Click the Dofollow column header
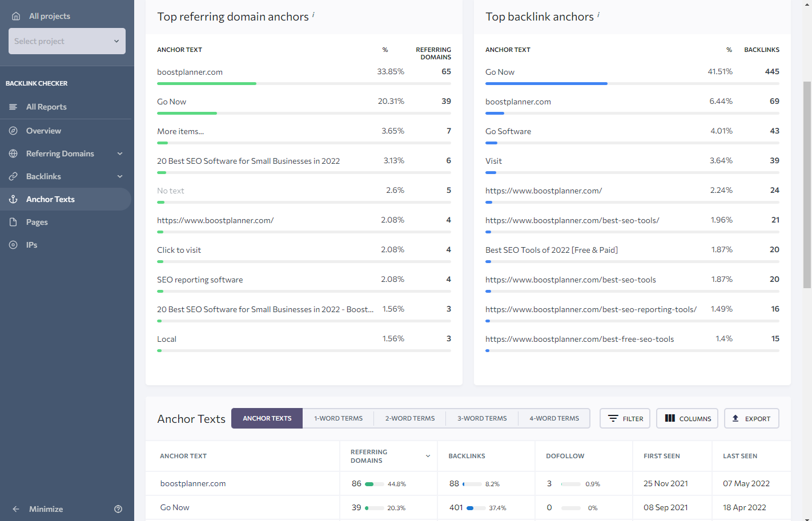The width and height of the screenshot is (812, 521). 565,456
